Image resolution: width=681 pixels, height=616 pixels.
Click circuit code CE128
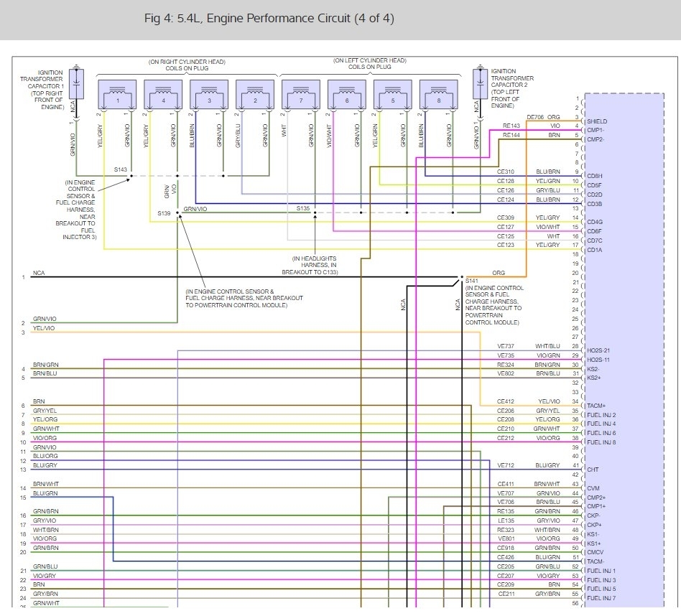coord(506,181)
